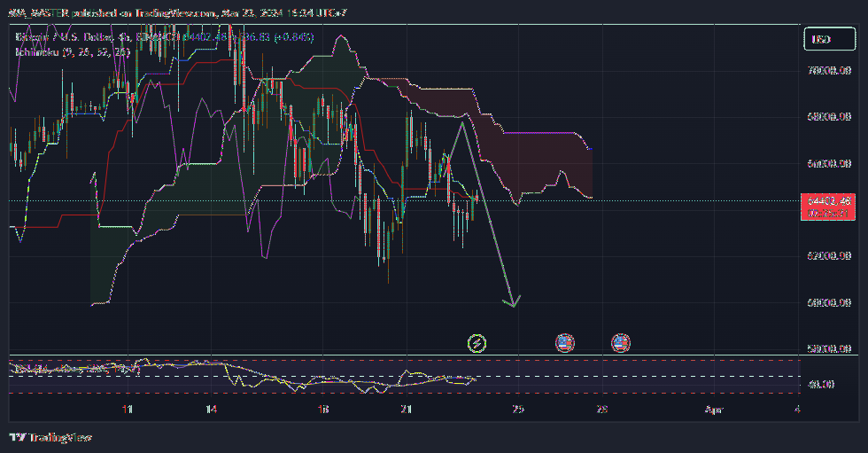868x453 pixels.
Task: Click the date label 28 on time axis
Action: point(602,410)
